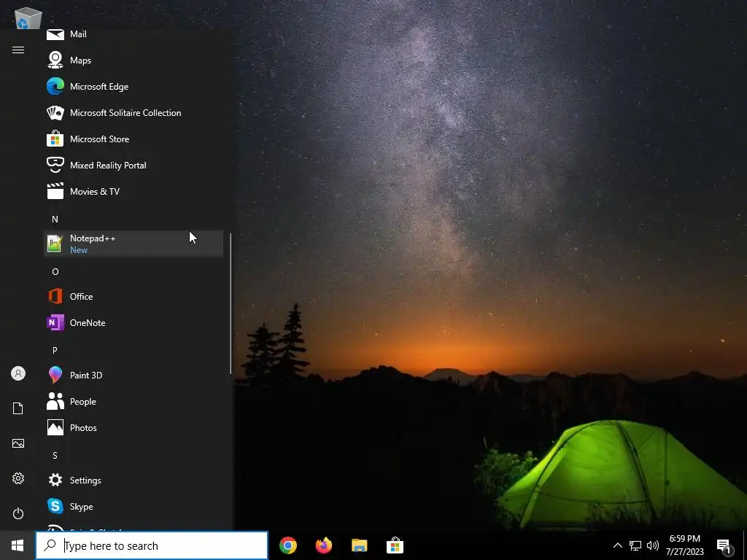Launch Notepad++ from Start menu
The image size is (747, 560).
133,244
